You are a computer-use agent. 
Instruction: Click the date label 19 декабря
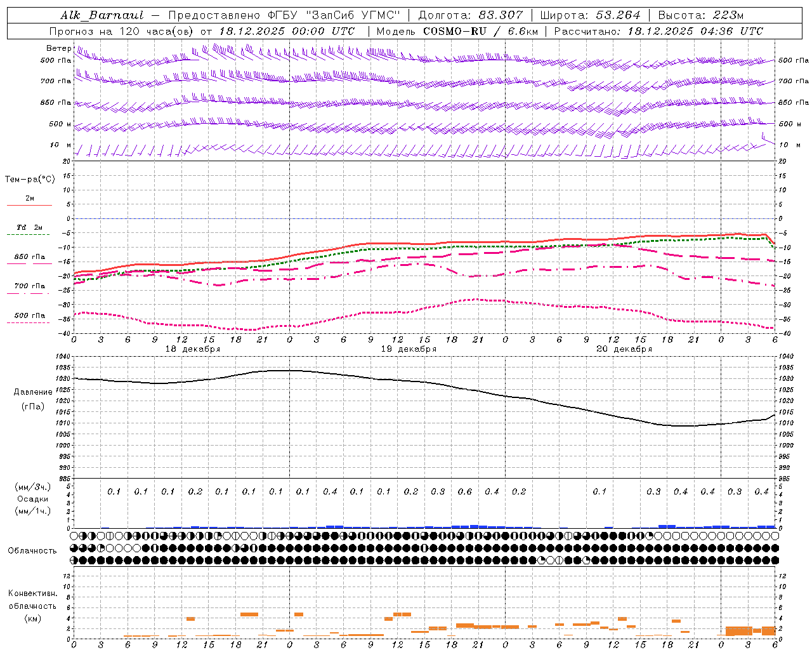pyautogui.click(x=409, y=349)
